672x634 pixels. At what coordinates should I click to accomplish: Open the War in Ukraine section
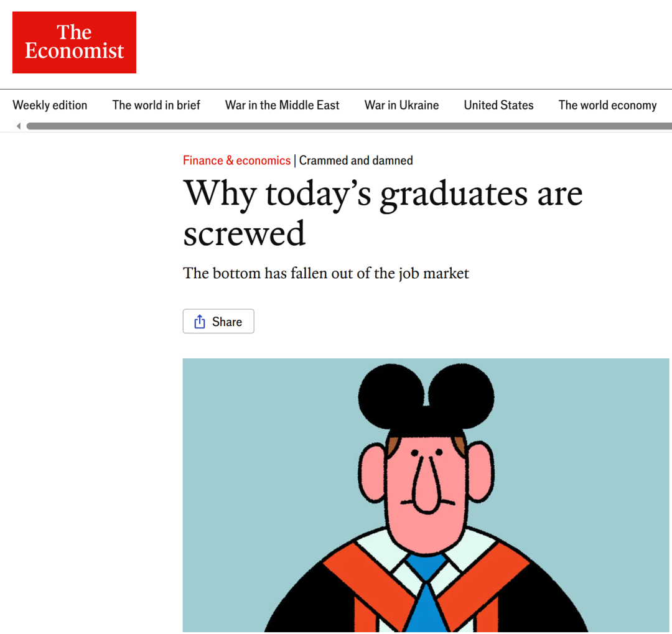coord(401,105)
